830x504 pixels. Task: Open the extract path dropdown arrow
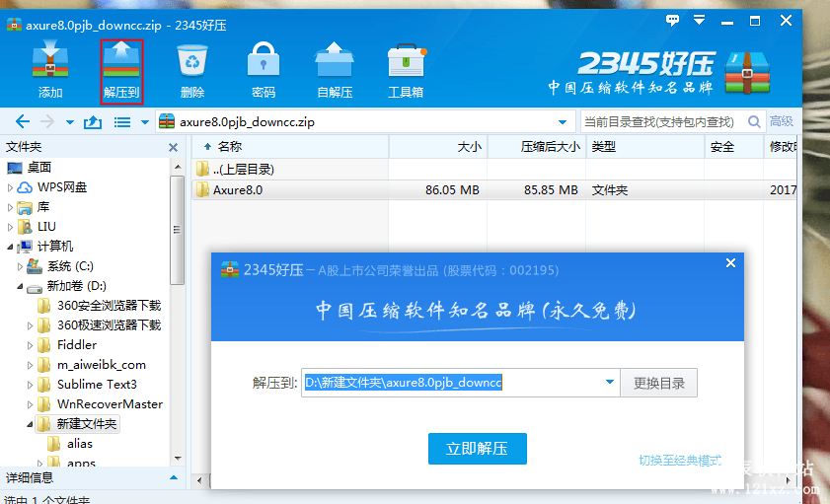[x=609, y=382]
